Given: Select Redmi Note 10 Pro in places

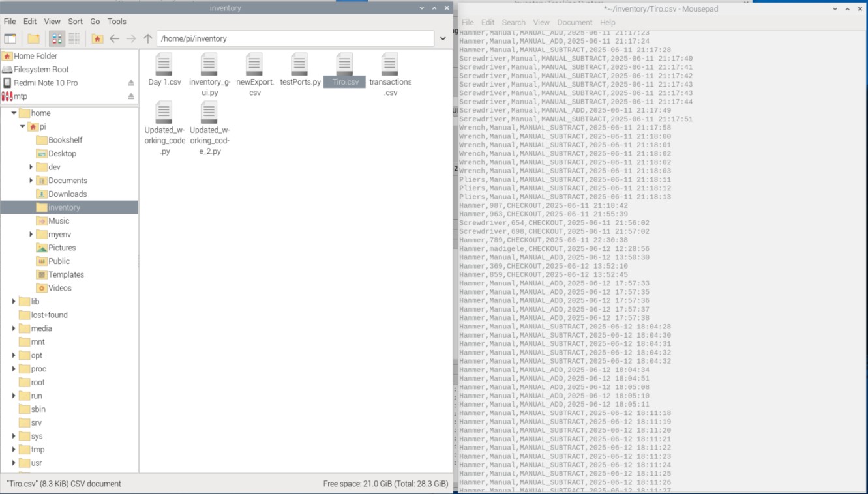Looking at the screenshot, I should [45, 83].
